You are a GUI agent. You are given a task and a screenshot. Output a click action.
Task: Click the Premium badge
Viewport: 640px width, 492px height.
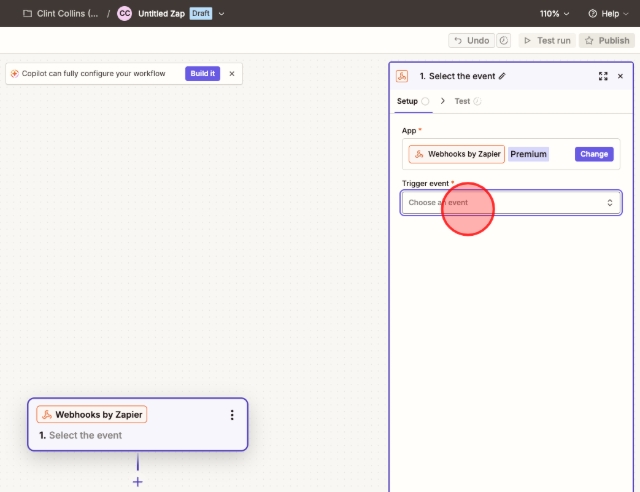(x=528, y=154)
